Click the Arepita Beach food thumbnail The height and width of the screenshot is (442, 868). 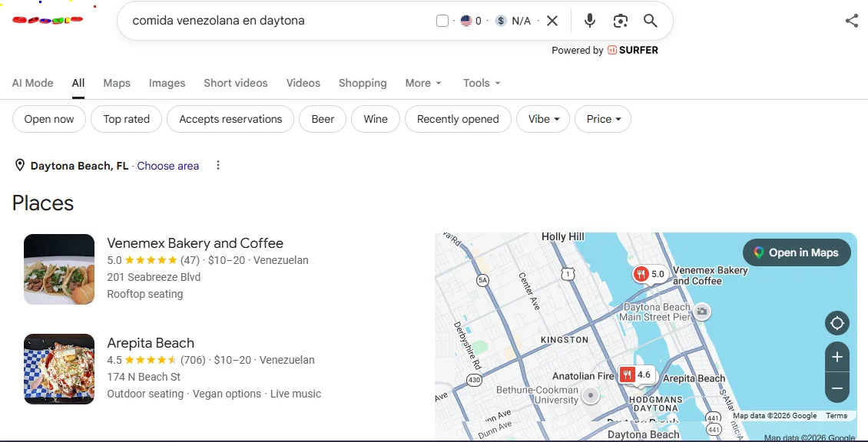[x=59, y=369]
